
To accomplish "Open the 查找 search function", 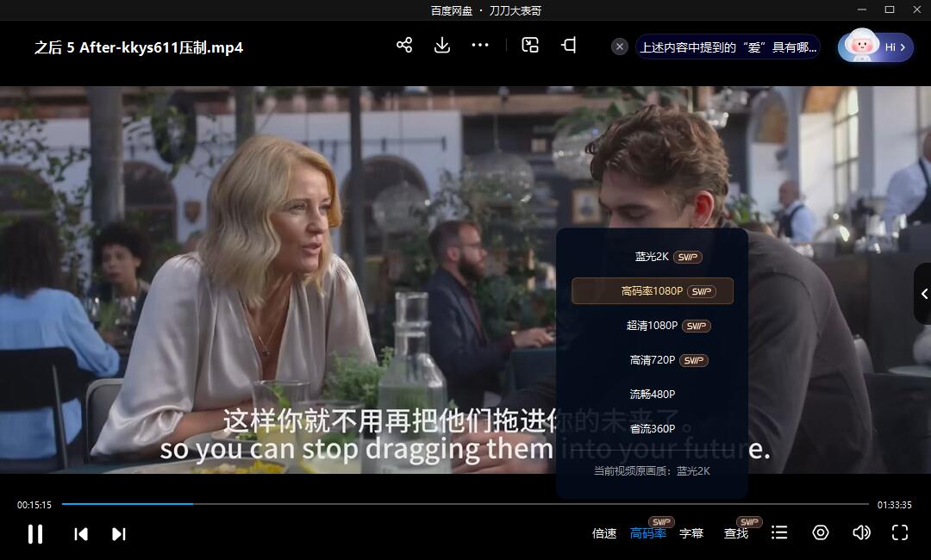I will coord(735,532).
